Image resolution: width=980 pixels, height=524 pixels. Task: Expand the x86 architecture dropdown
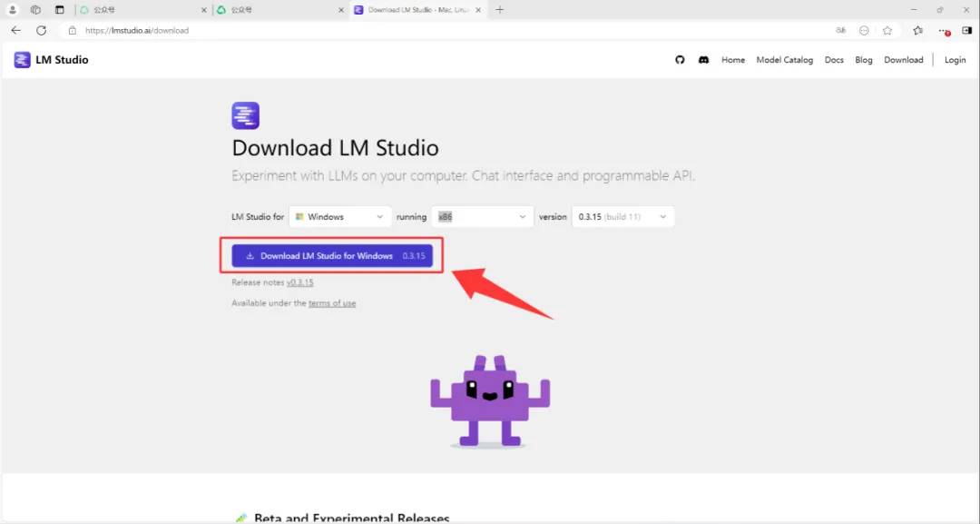483,216
